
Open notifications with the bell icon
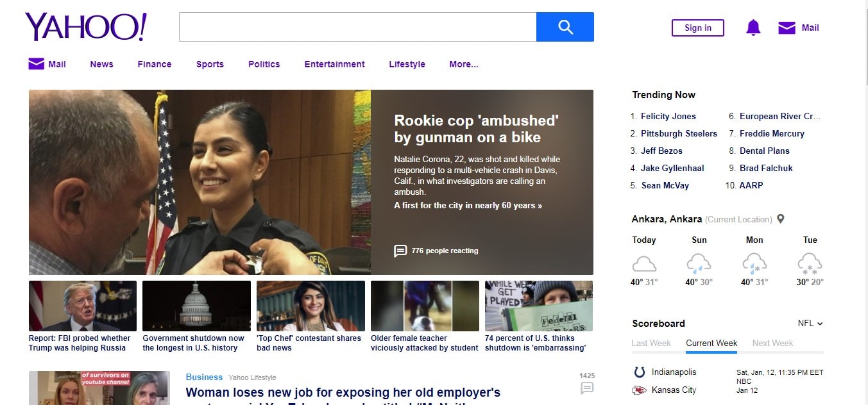tap(753, 28)
